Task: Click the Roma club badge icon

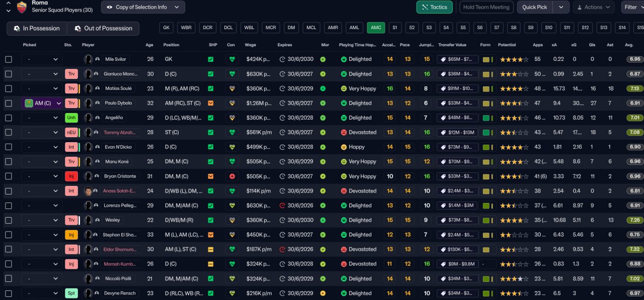Action: pyautogui.click(x=22, y=7)
